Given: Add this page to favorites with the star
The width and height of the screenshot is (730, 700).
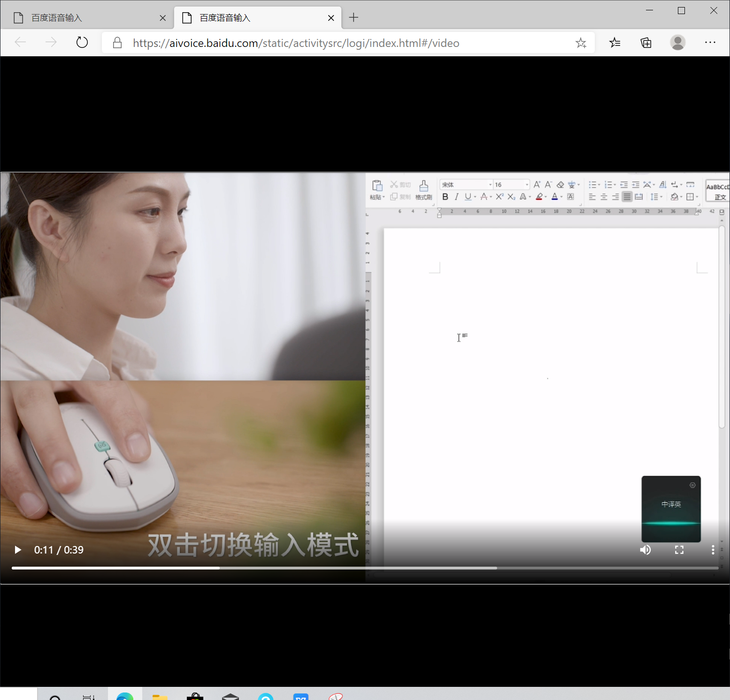Looking at the screenshot, I should click(x=581, y=43).
